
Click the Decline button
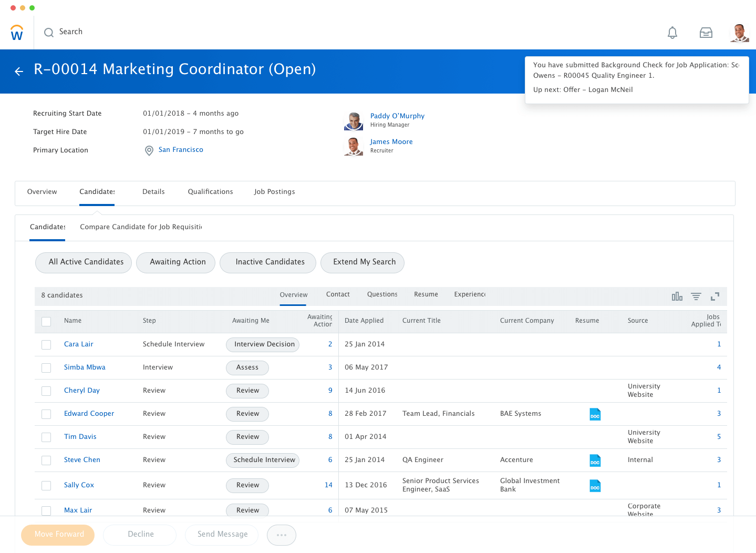click(x=140, y=535)
